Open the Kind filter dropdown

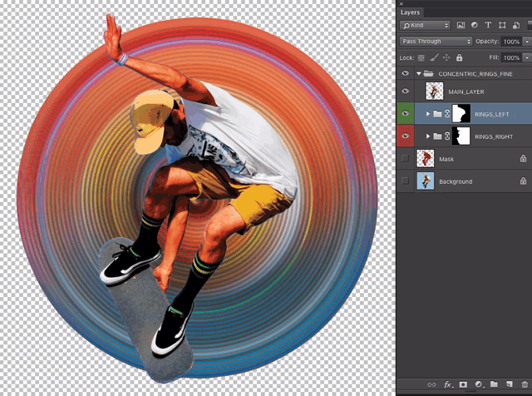(425, 25)
